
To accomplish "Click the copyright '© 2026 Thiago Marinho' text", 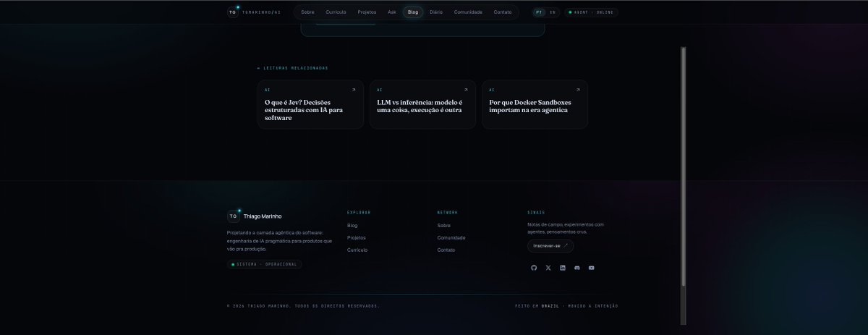I will [303, 306].
